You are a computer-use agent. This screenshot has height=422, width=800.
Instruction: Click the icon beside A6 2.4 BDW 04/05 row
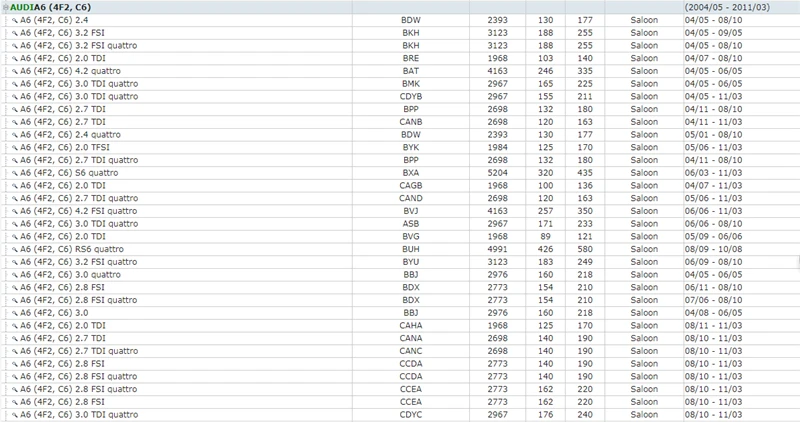click(x=15, y=20)
